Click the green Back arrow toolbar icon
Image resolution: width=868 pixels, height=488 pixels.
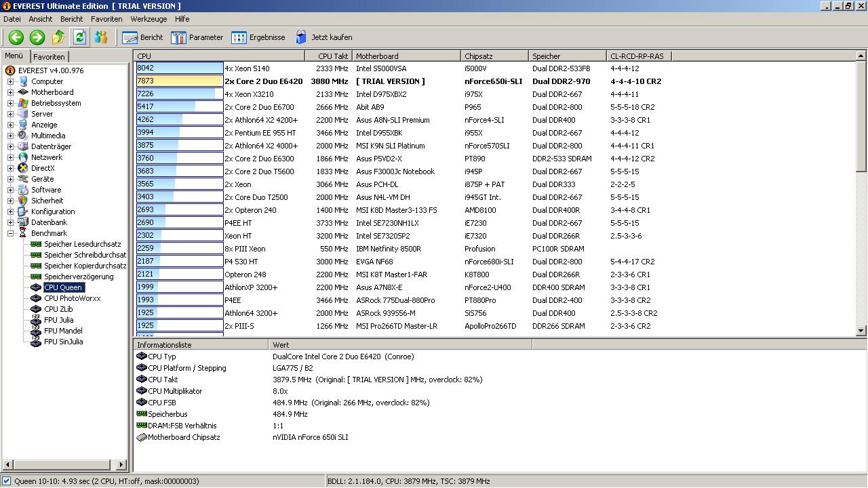(16, 37)
